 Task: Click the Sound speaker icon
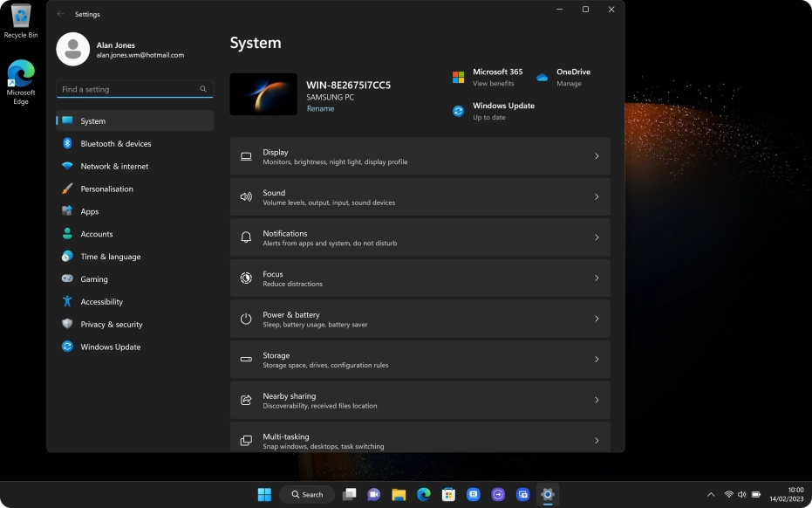click(245, 196)
